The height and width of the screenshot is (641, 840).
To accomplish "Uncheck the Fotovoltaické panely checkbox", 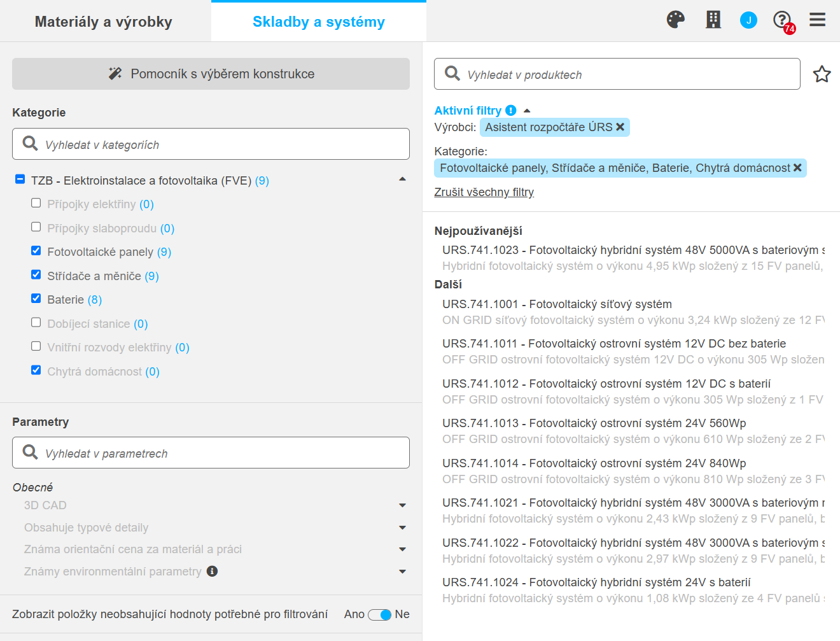I will tap(36, 251).
